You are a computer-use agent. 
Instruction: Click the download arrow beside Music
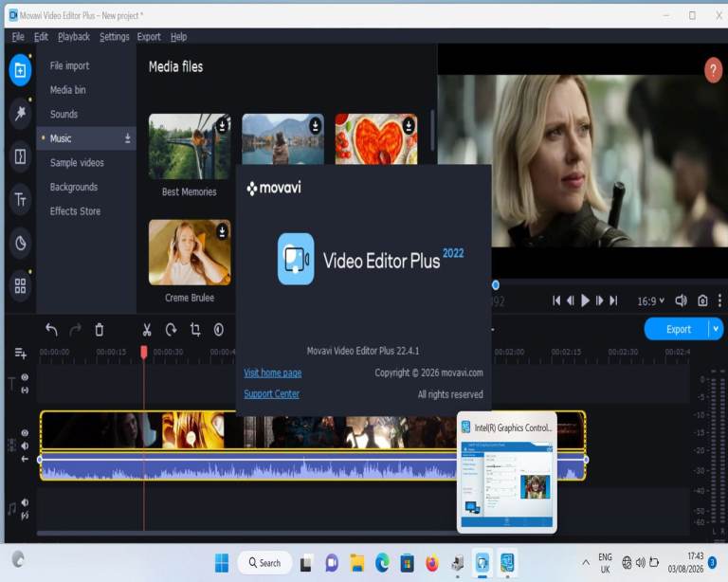(127, 138)
